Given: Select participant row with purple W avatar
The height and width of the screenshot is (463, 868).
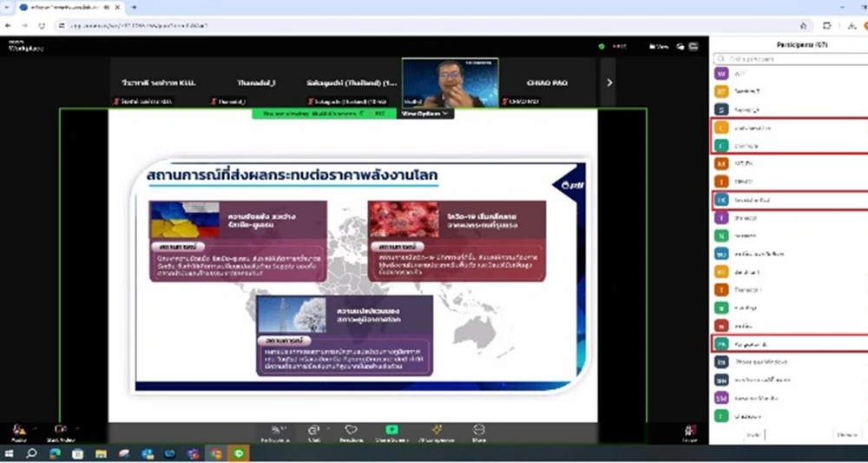Looking at the screenshot, I should [x=789, y=73].
